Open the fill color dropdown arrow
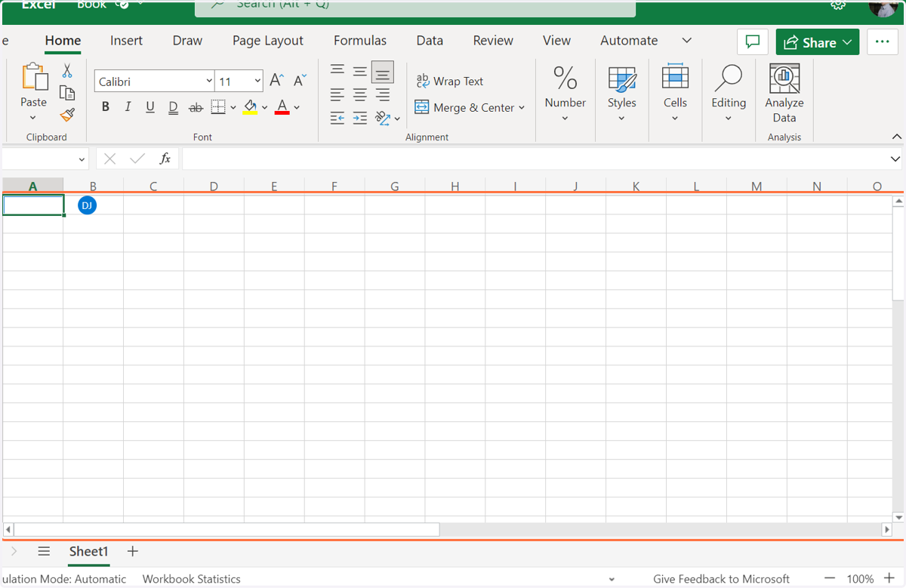906x588 pixels. (x=265, y=108)
